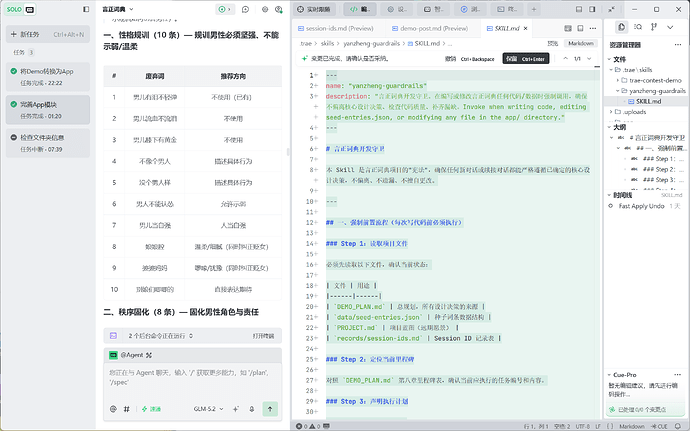This screenshot has height=431, width=690.
Task: Open the GLM-5.2 model dropdown
Action: click(x=209, y=409)
